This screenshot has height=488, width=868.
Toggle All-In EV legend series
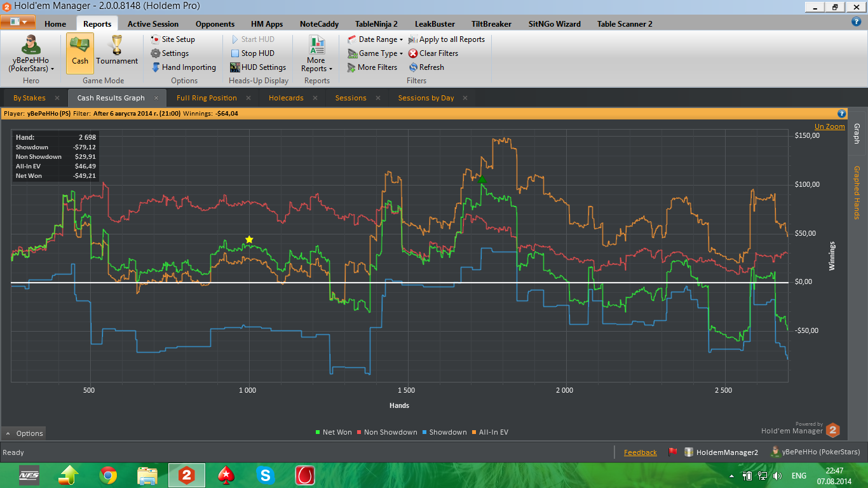tap(490, 432)
